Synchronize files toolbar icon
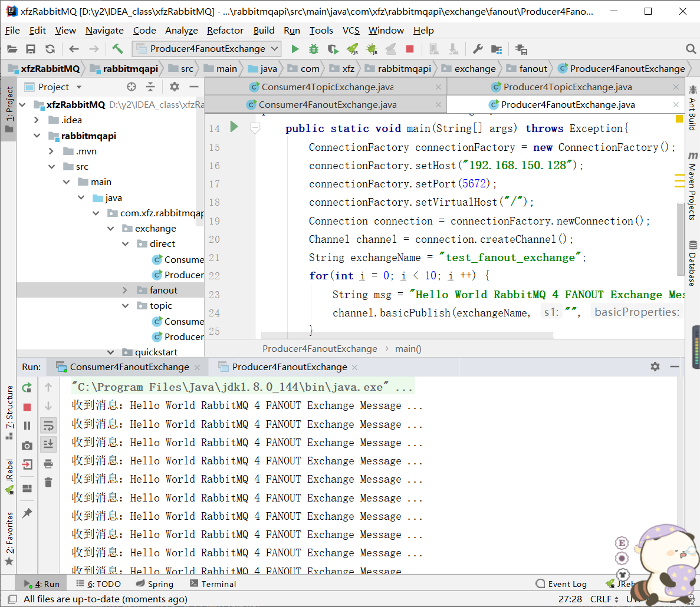Image resolution: width=700 pixels, height=607 pixels. 50,49
